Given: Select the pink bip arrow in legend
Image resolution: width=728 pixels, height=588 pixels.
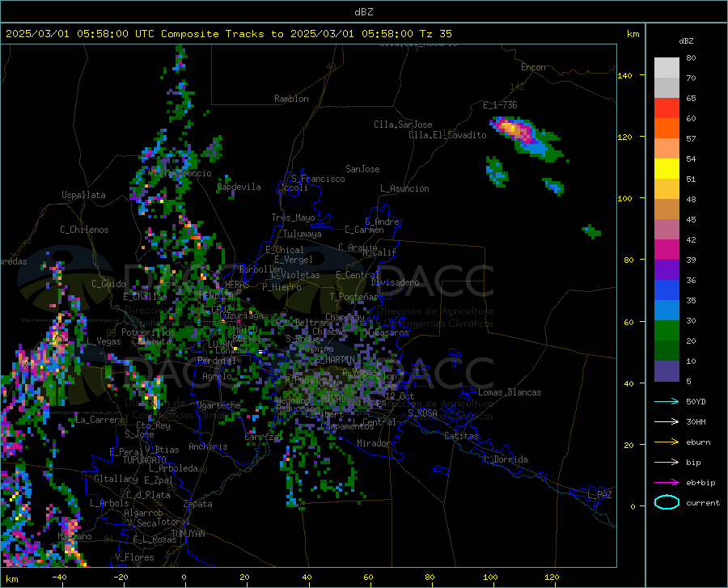Looking at the screenshot, I should [x=667, y=463].
